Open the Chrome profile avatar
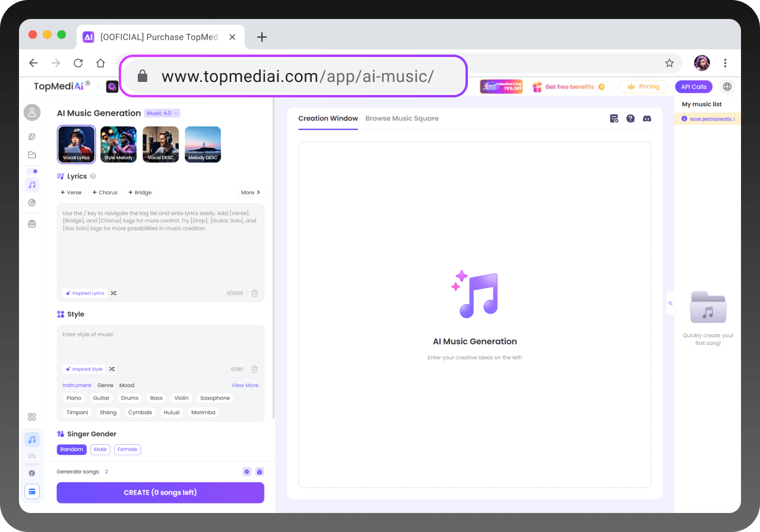Viewport: 760px width, 532px height. pyautogui.click(x=702, y=63)
